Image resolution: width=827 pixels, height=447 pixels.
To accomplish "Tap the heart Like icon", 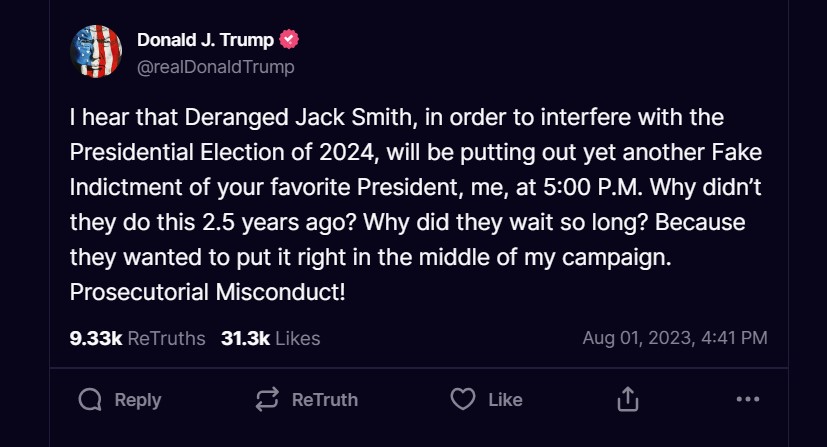I will pos(462,400).
